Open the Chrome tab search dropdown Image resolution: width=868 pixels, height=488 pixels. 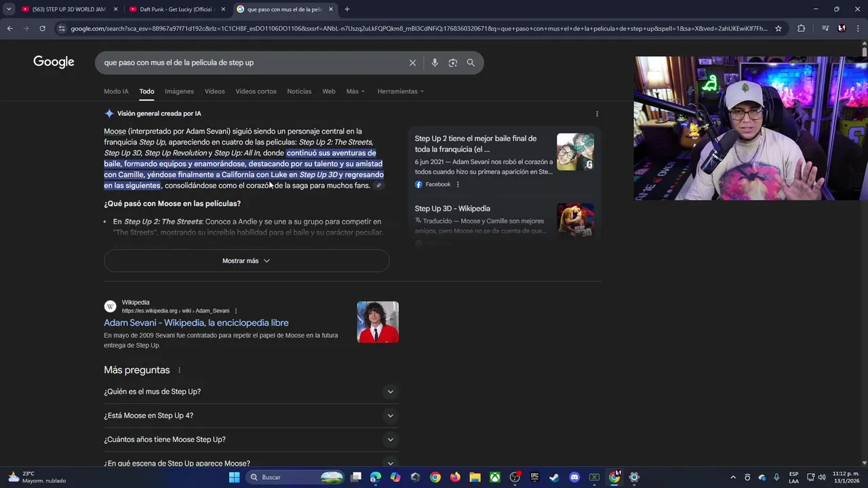tap(9, 9)
